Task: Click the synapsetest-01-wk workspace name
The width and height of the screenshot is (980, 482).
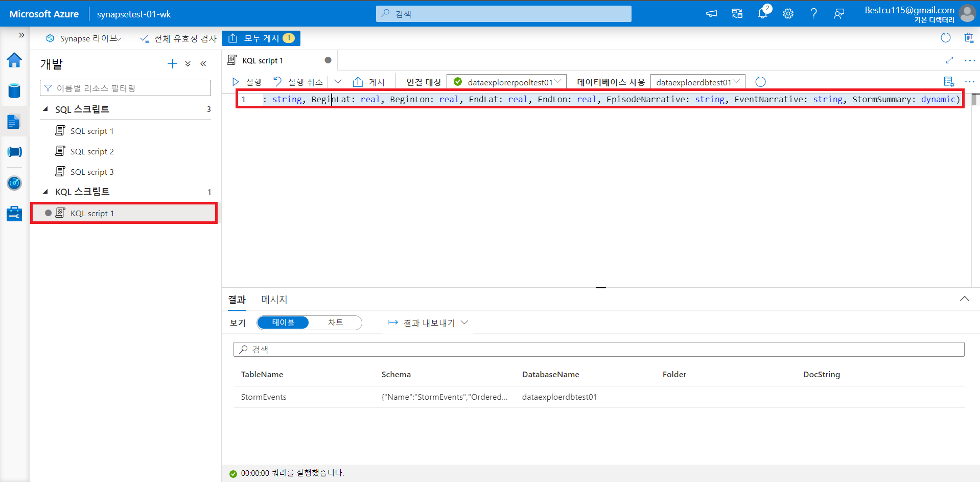Action: pos(134,14)
